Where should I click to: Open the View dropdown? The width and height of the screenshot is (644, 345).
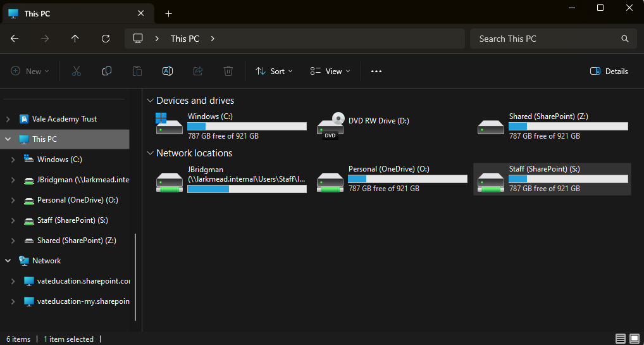click(330, 71)
